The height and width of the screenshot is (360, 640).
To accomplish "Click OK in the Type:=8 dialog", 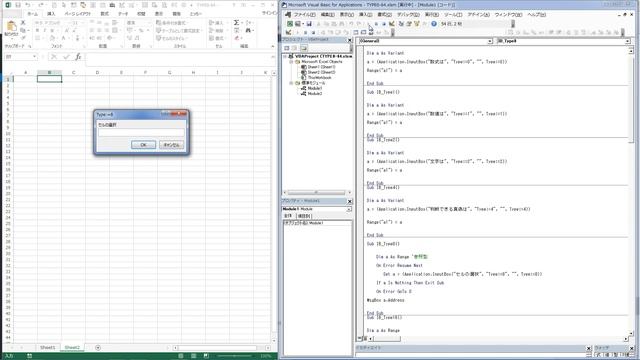I will click(x=143, y=145).
